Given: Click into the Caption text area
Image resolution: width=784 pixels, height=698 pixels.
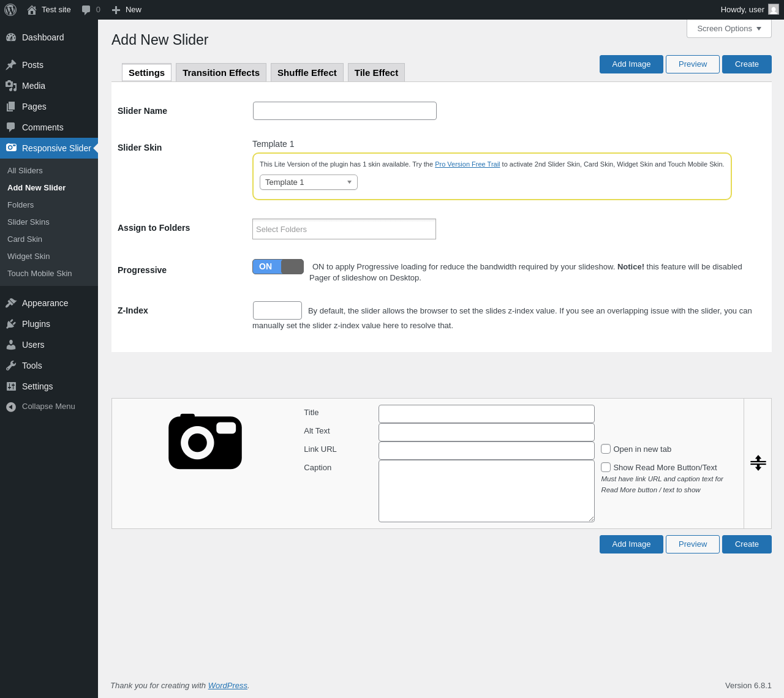Looking at the screenshot, I should (486, 491).
